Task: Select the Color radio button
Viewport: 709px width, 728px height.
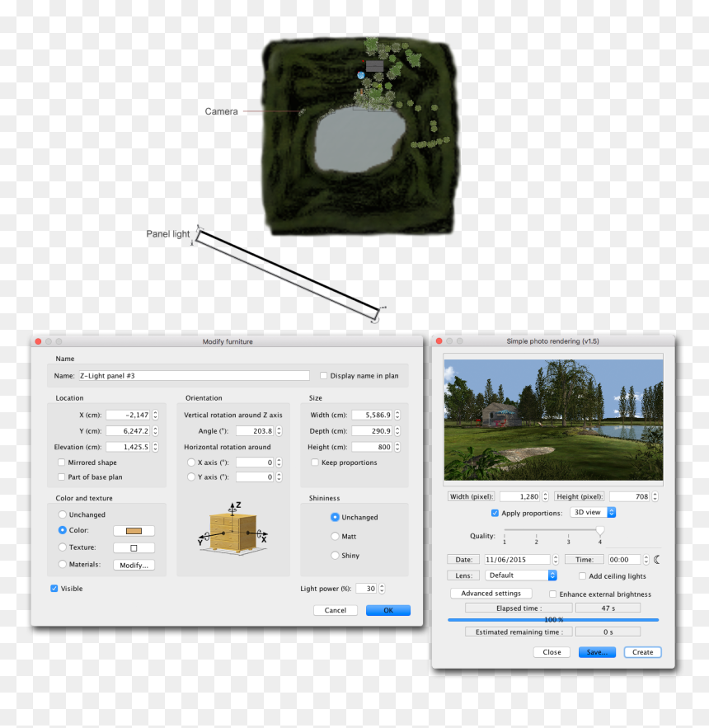Action: click(62, 530)
